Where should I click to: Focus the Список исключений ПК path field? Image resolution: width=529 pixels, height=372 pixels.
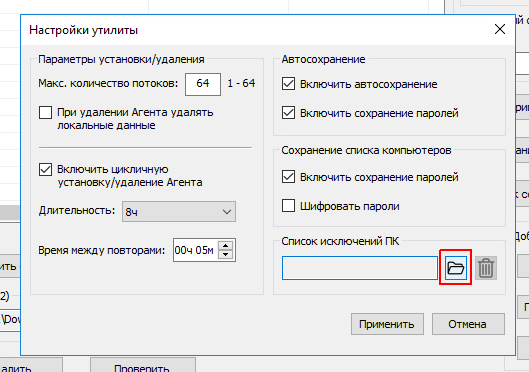tap(360, 268)
